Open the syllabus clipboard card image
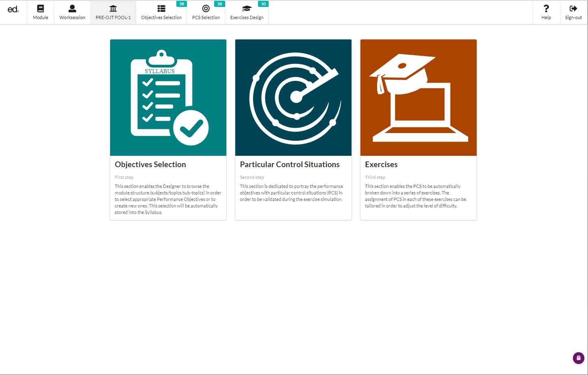 click(x=168, y=98)
